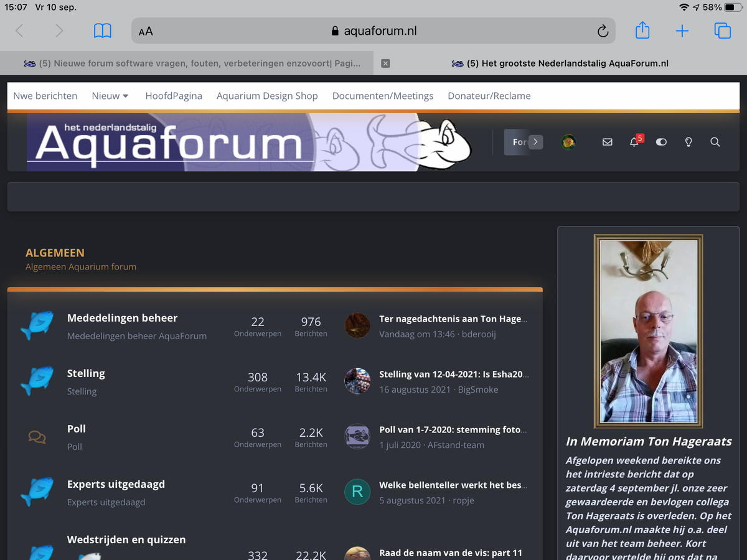Click the aquaforum.nl address bar
Image resolution: width=747 pixels, height=560 pixels.
click(374, 31)
